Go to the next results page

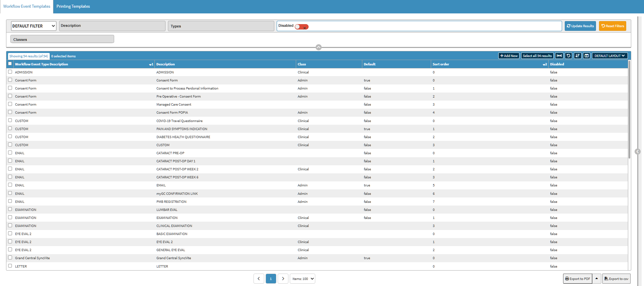[x=283, y=279]
